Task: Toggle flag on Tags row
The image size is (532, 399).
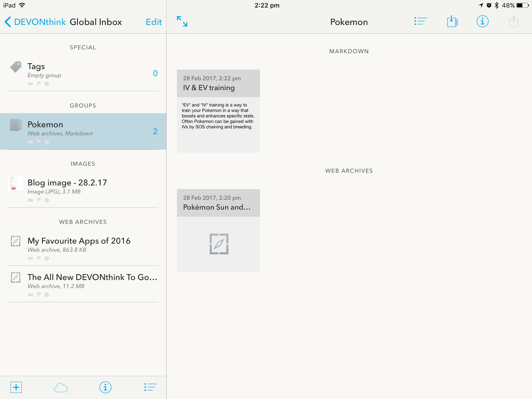Action: pos(39,84)
